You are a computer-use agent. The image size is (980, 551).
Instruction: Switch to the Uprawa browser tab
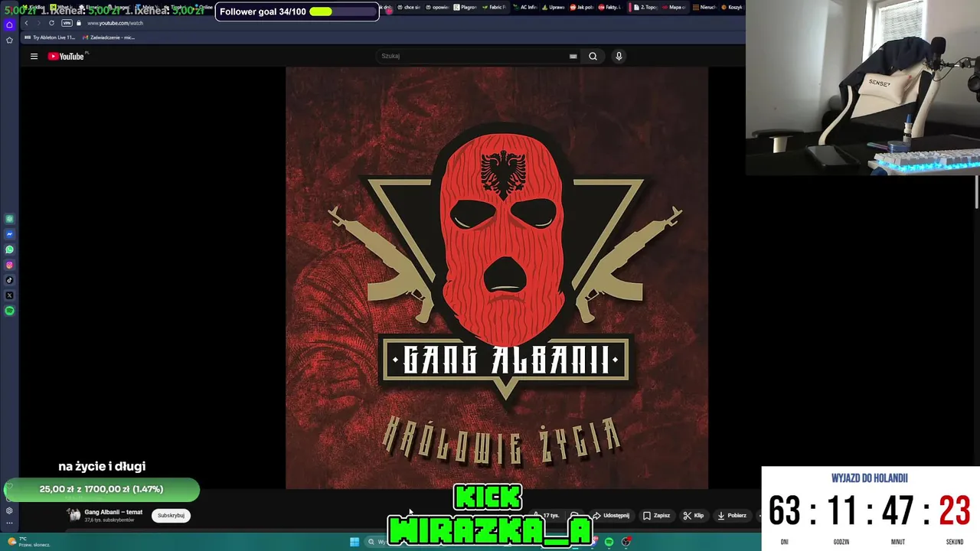pyautogui.click(x=554, y=7)
